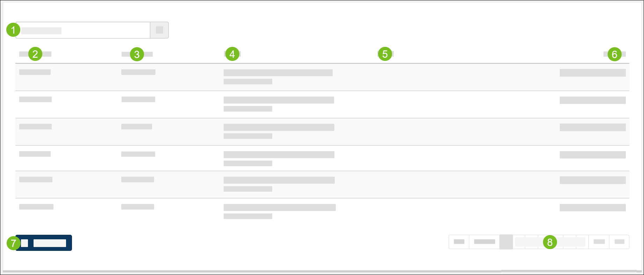The height and width of the screenshot is (275, 644).
Task: Go to first page using the first pagination button
Action: [x=459, y=242]
